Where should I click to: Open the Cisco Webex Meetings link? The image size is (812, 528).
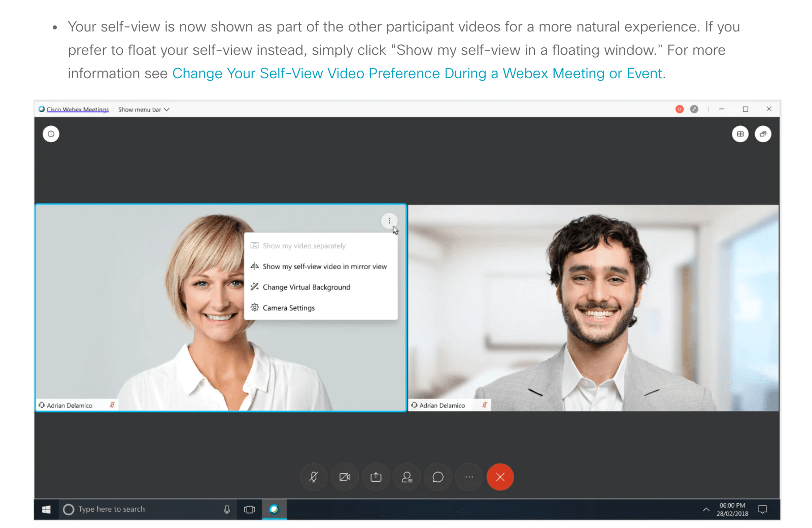77,109
